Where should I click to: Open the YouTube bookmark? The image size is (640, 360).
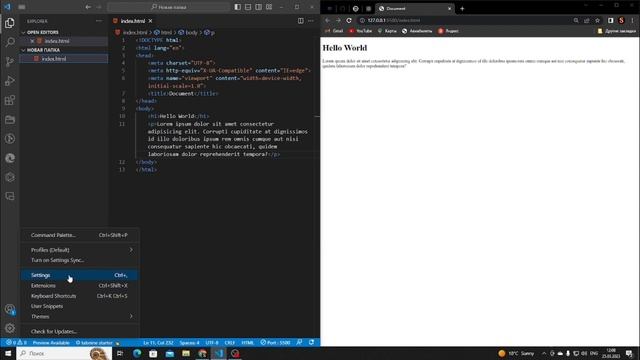point(360,31)
